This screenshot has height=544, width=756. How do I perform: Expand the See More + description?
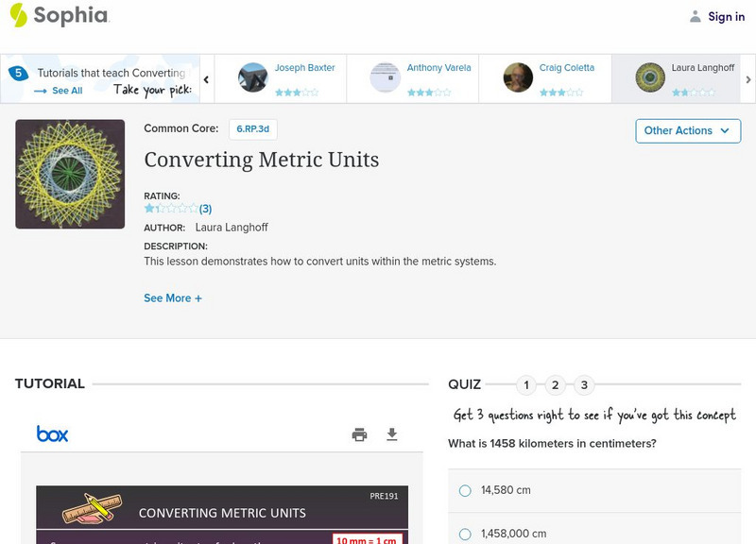point(173,298)
